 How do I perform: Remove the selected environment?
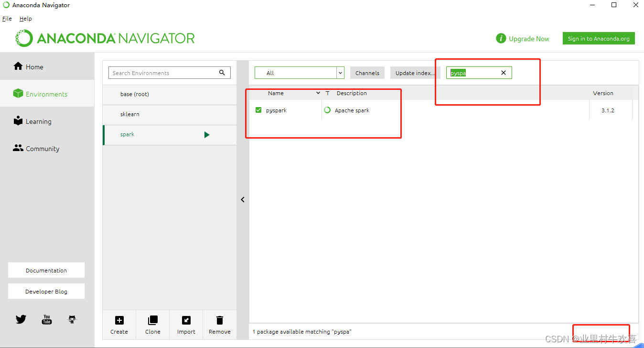coord(220,325)
